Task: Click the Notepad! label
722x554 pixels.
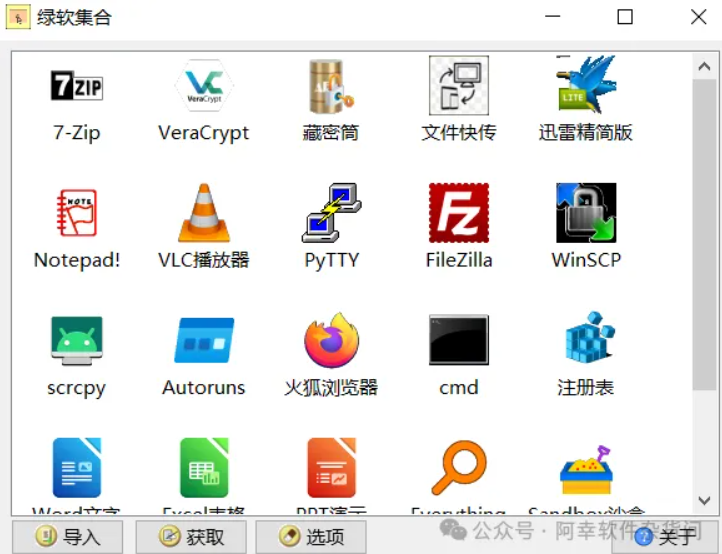Action: tap(77, 260)
